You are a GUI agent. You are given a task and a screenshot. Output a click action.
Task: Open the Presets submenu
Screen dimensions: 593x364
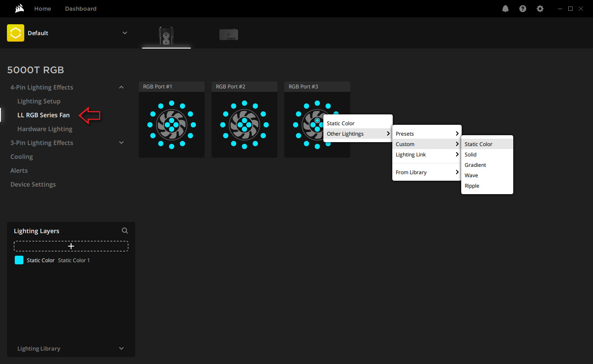pyautogui.click(x=427, y=134)
